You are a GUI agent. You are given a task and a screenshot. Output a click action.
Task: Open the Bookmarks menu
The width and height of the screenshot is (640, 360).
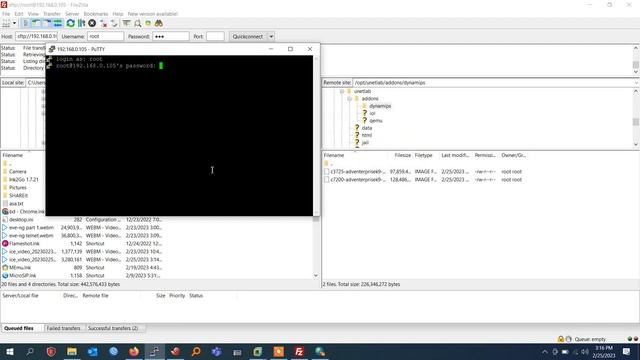(x=96, y=14)
